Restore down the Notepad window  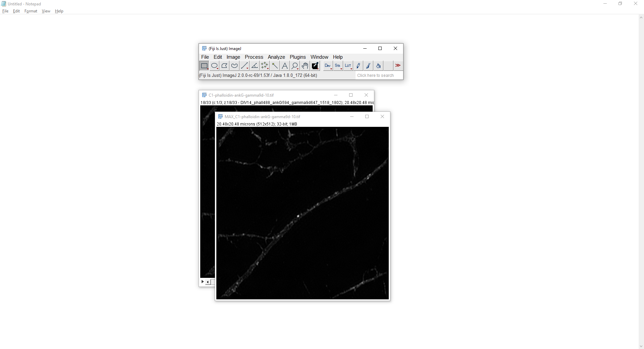click(x=620, y=4)
